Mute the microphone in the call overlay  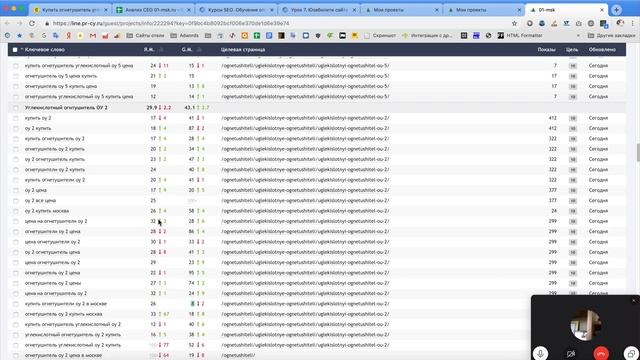540,353
